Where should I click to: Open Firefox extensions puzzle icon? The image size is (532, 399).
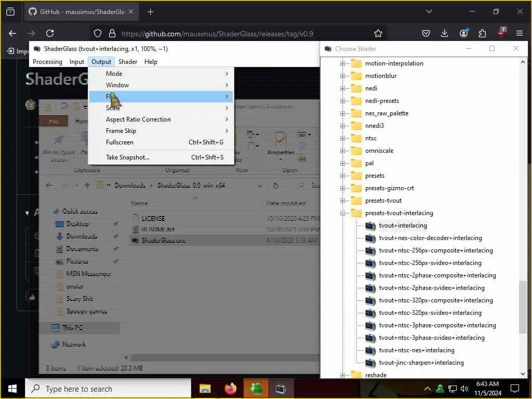[482, 33]
